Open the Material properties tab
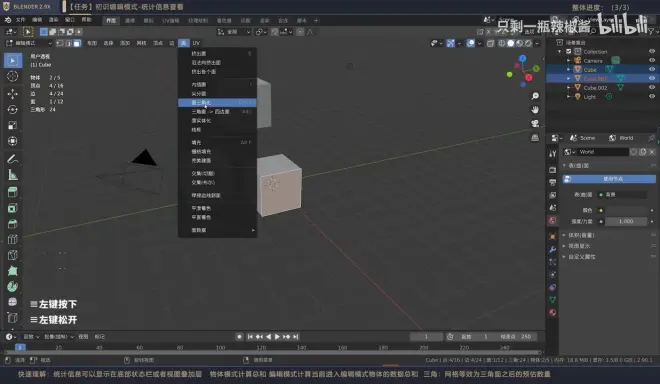 (553, 312)
